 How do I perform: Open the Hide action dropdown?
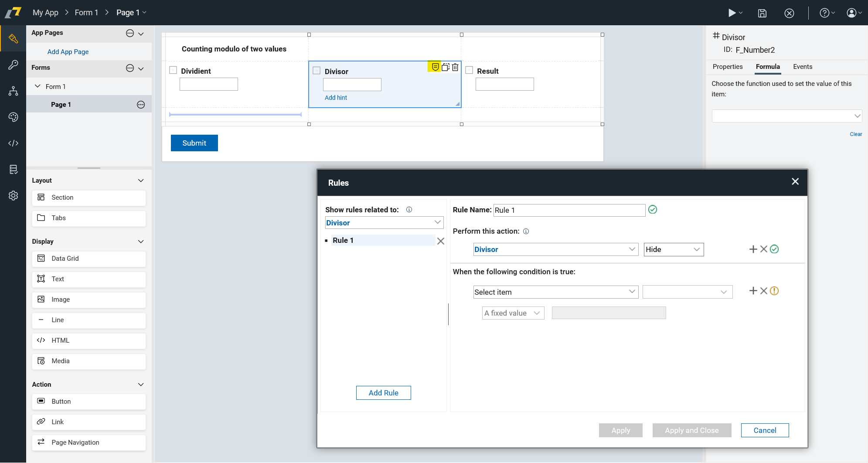[674, 249]
